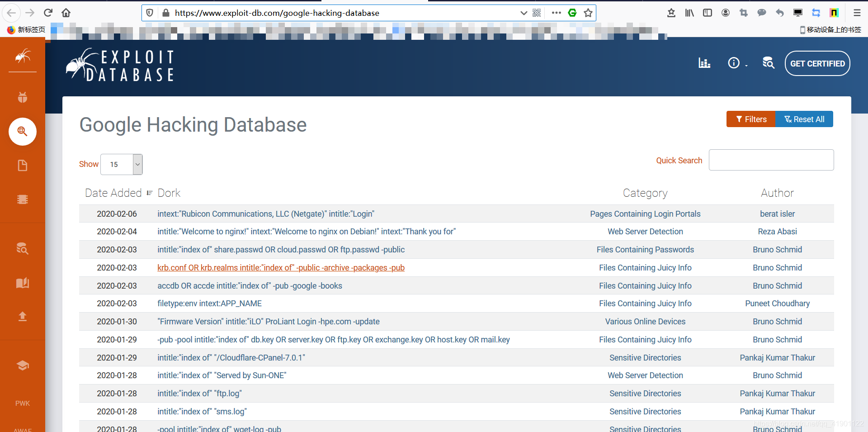Screen dimensions: 868x432
Task: Open the chat bubble toolbar icon
Action: pos(762,13)
